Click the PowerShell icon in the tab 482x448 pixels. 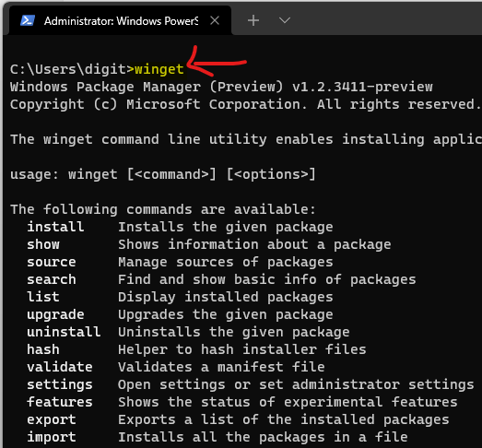(28, 20)
